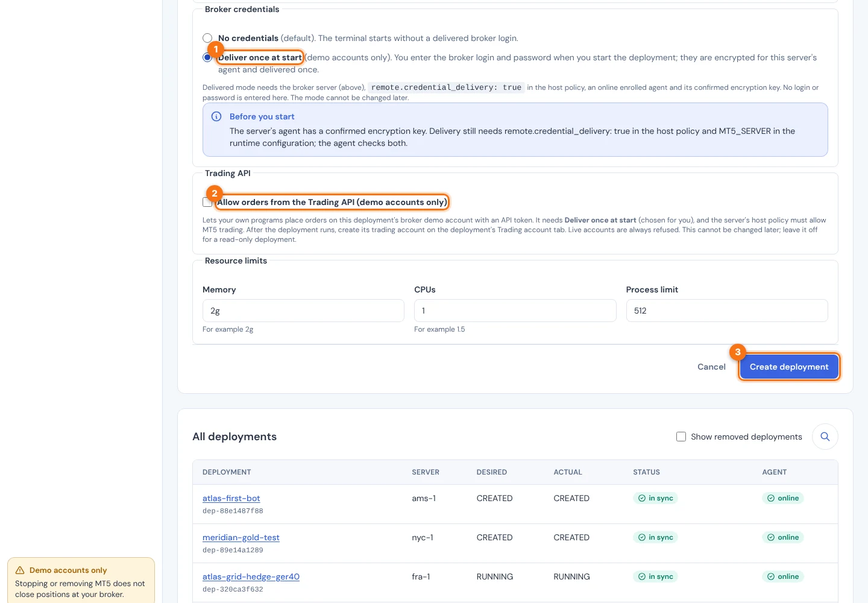Click the deployment ID dep-320ca3f632
The width and height of the screenshot is (868, 603).
tap(233, 589)
